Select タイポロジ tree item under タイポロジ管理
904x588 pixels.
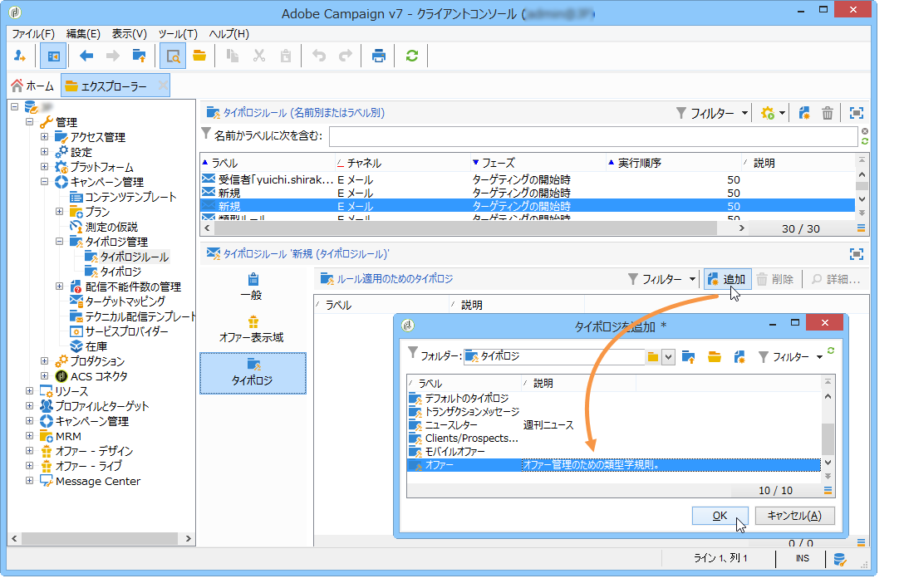[x=120, y=272]
